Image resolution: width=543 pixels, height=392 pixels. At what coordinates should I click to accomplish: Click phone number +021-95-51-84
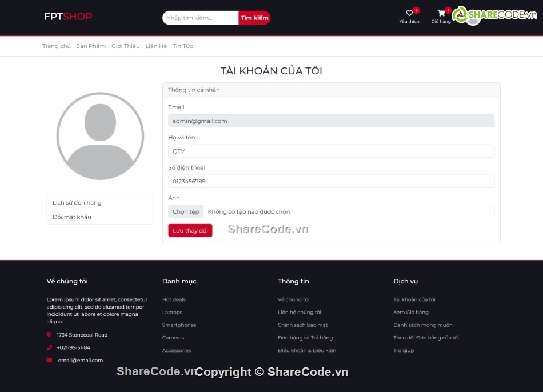73,347
